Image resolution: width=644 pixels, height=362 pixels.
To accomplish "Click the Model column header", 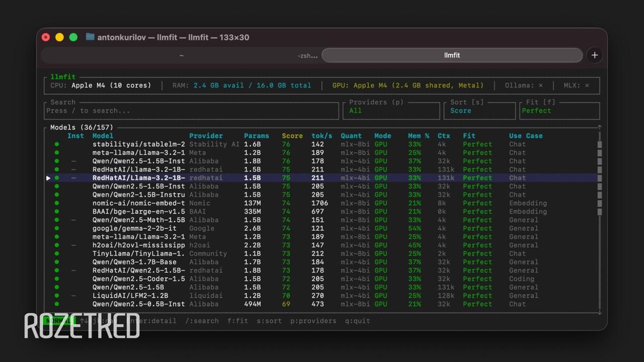I will pyautogui.click(x=103, y=136).
